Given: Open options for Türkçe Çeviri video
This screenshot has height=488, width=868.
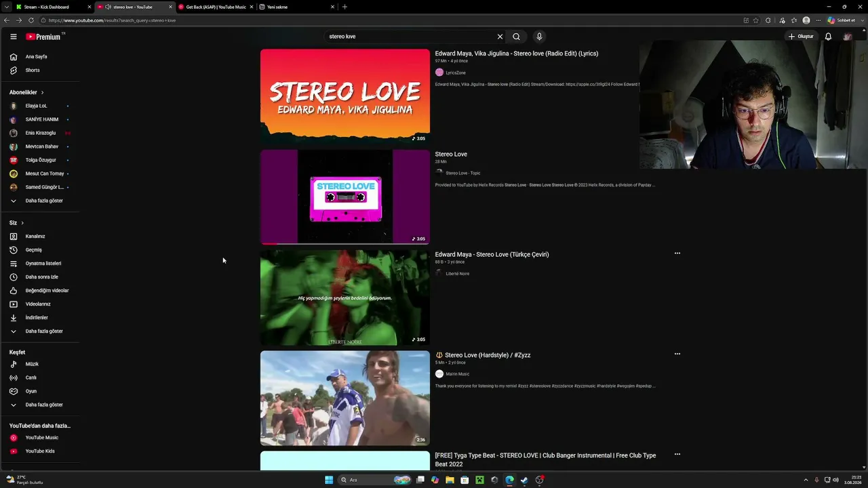Looking at the screenshot, I should (x=677, y=253).
